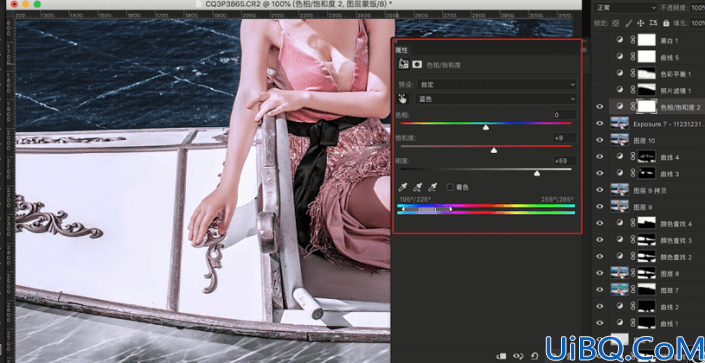This screenshot has width=705, height=363.
Task: Select the Exposure 7 layer thumbnail
Action: click(620, 123)
